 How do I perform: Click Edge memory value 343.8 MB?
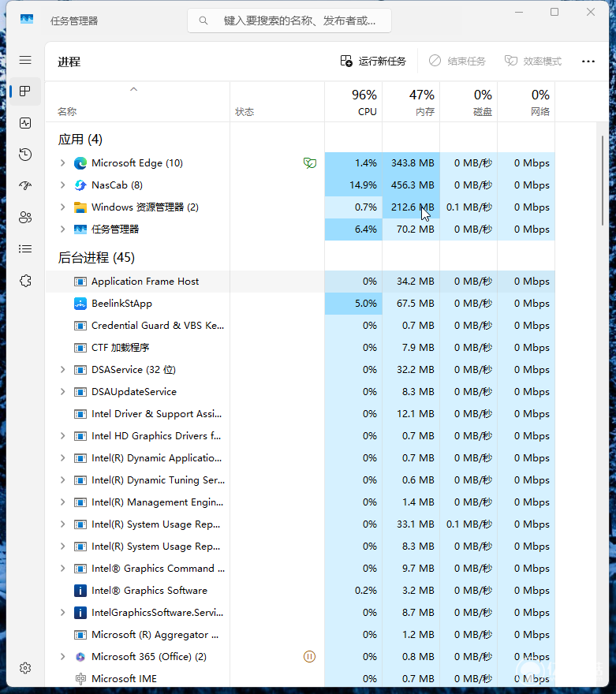click(x=413, y=163)
